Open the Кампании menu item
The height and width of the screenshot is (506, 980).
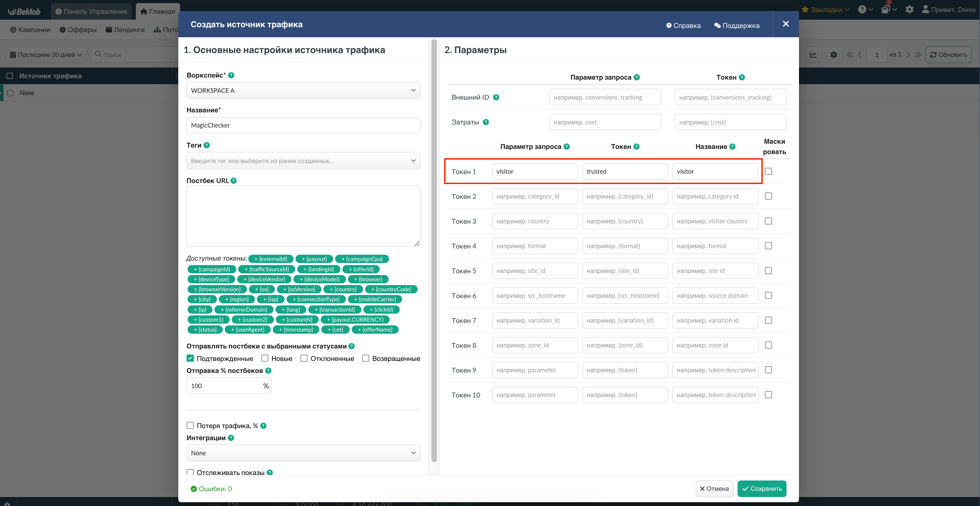pyautogui.click(x=30, y=30)
